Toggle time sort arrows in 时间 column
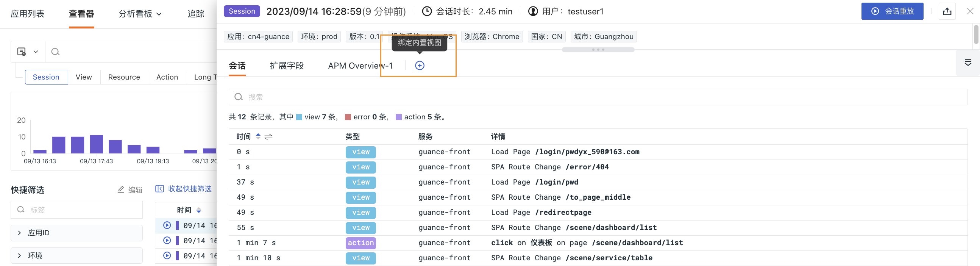Screen dimensions: 980x266 click(258, 136)
